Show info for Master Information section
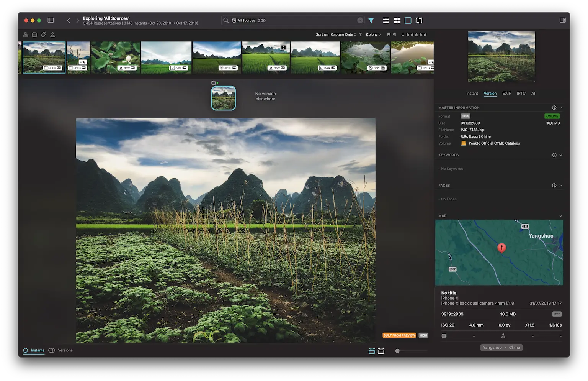Viewport: 588px width, 381px height. click(554, 108)
